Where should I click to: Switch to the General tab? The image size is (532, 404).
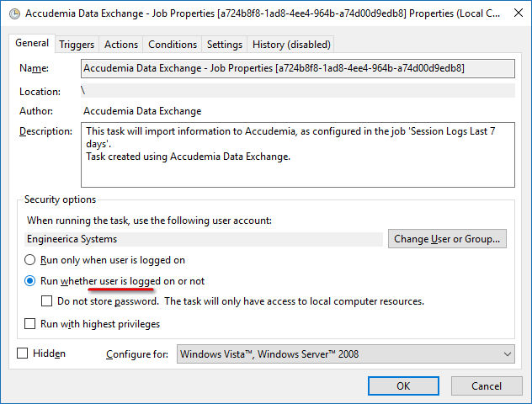pos(32,44)
